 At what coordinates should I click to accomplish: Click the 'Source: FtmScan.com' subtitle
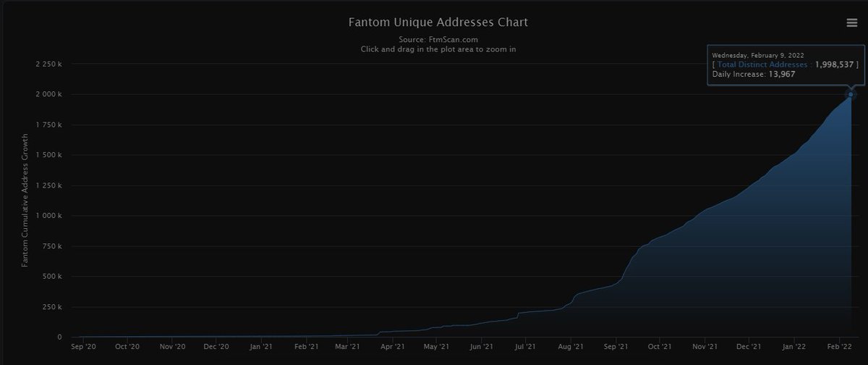438,40
